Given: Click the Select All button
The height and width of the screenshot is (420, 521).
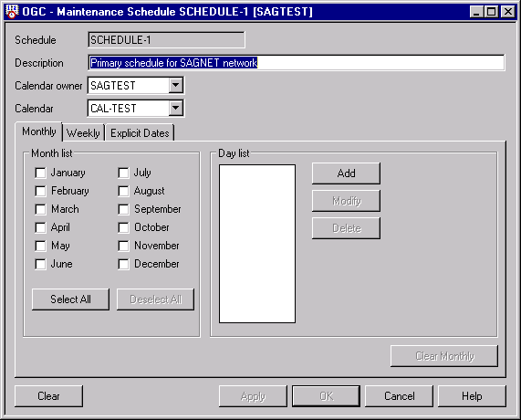Looking at the screenshot, I should pos(70,299).
